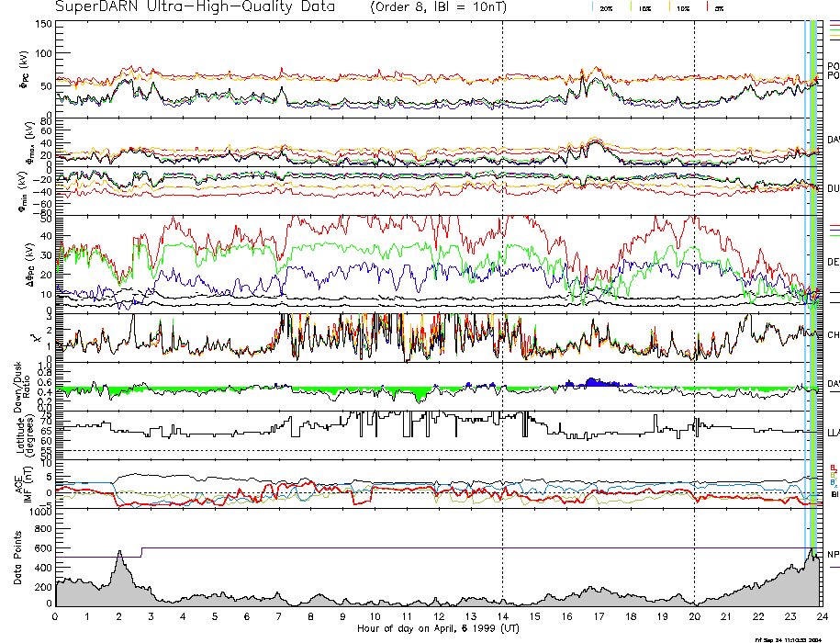The image size is (840, 643).
Task: Click the LLA label right of Latitude panel
Action: point(833,432)
